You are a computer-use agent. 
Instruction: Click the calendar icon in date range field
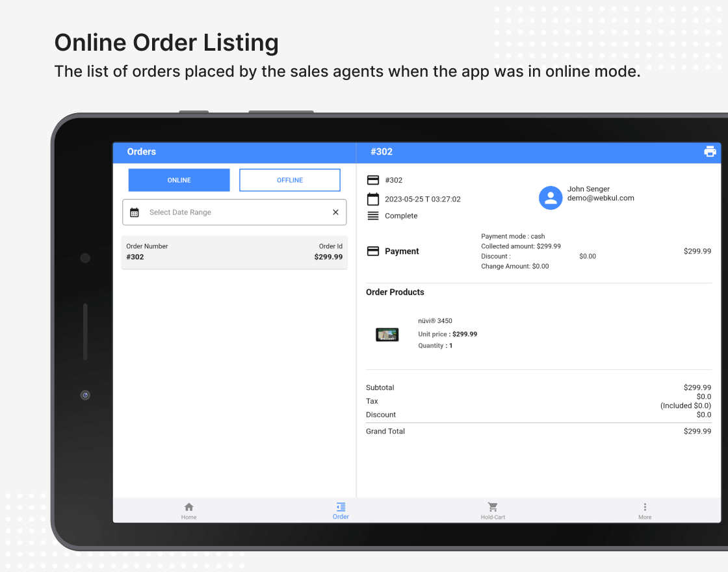coord(134,212)
